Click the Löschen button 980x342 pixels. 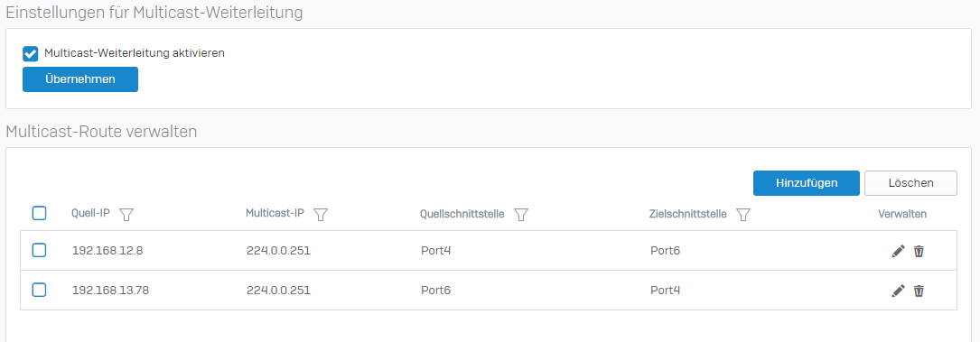click(910, 183)
